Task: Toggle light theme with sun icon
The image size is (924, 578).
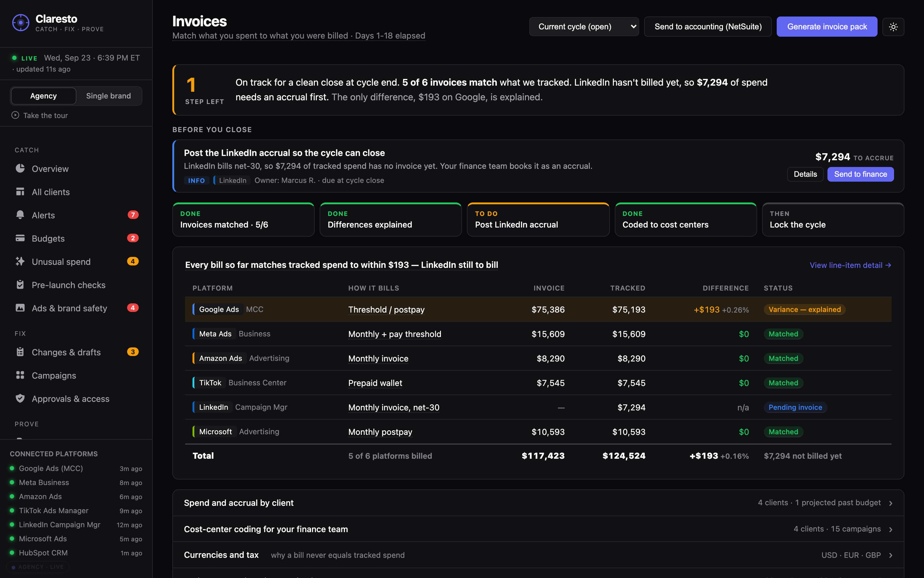Action: pyautogui.click(x=893, y=27)
